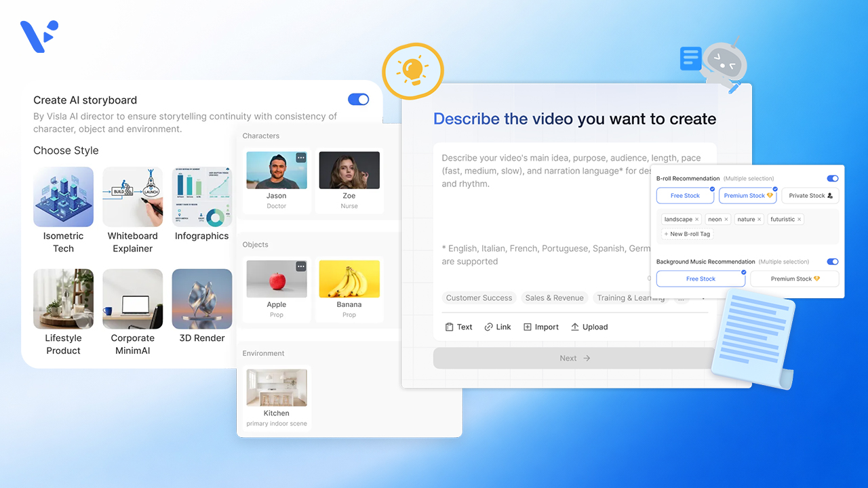This screenshot has width=868, height=488.
Task: Remove the neon tag with its X
Action: [x=726, y=220]
